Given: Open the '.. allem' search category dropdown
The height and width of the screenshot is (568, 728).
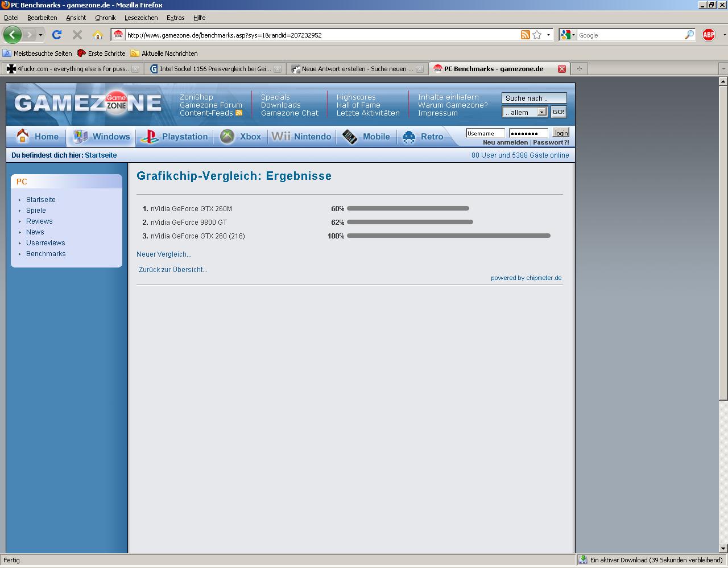Looking at the screenshot, I should 525,112.
